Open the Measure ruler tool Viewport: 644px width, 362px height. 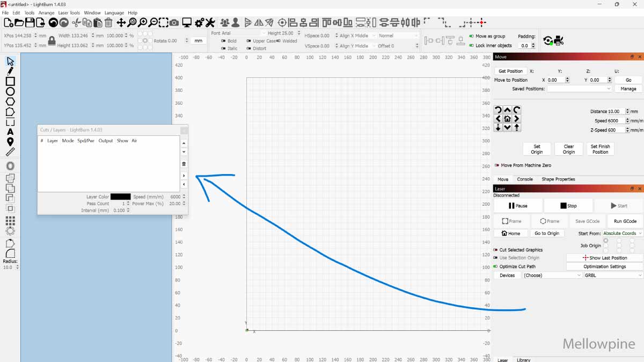coord(10,151)
